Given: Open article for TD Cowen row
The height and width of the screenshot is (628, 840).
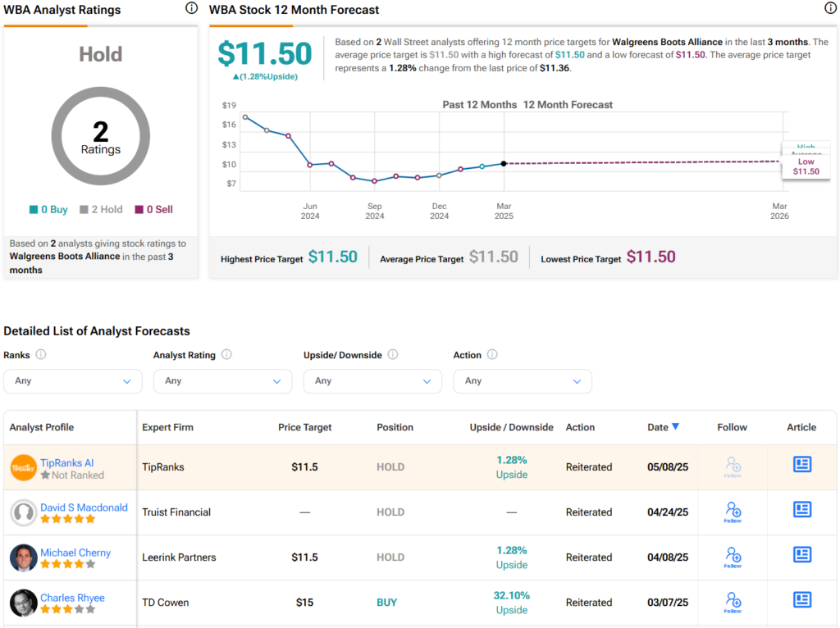Looking at the screenshot, I should (802, 599).
